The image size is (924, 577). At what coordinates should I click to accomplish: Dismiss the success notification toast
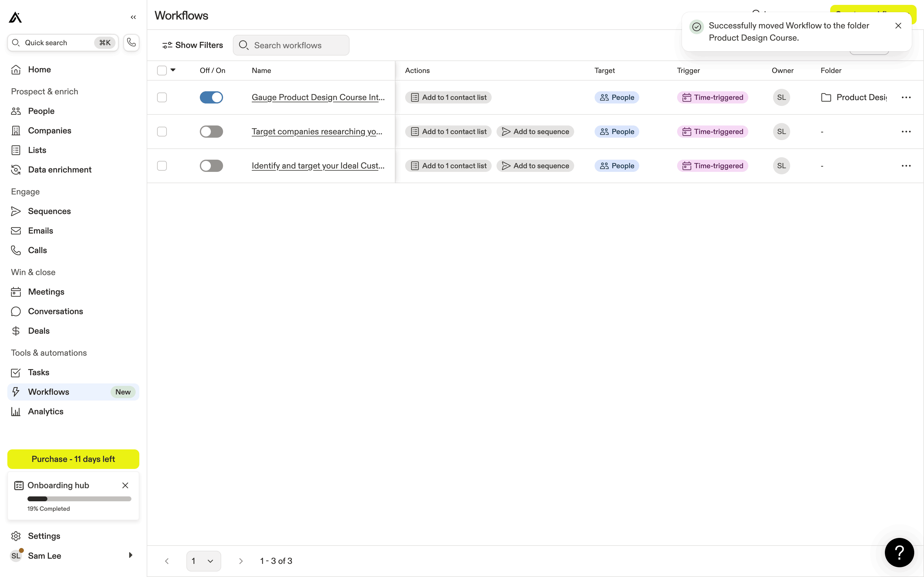point(898,26)
